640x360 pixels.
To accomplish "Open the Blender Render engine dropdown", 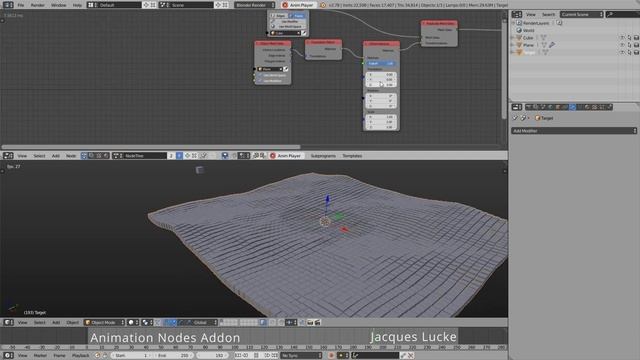I will tap(255, 5).
